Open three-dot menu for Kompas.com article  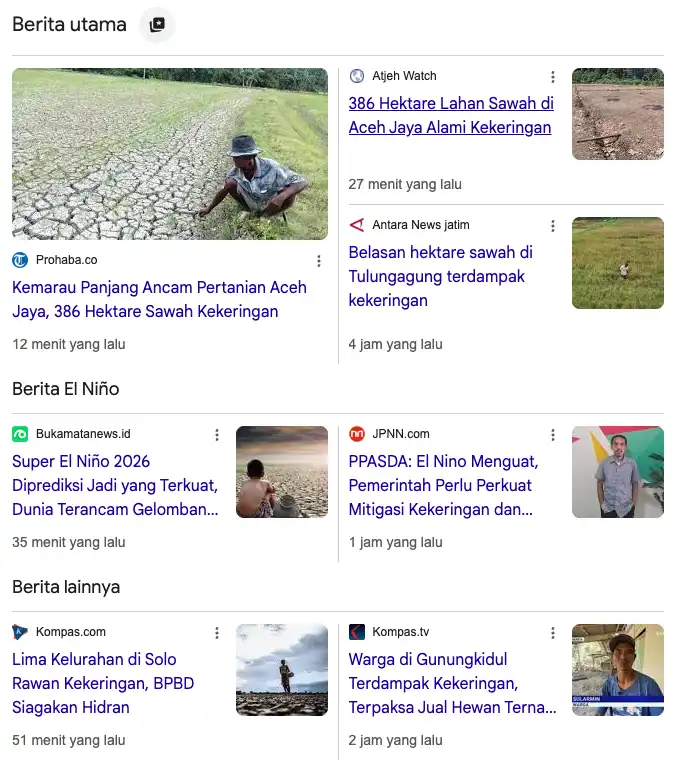(217, 632)
